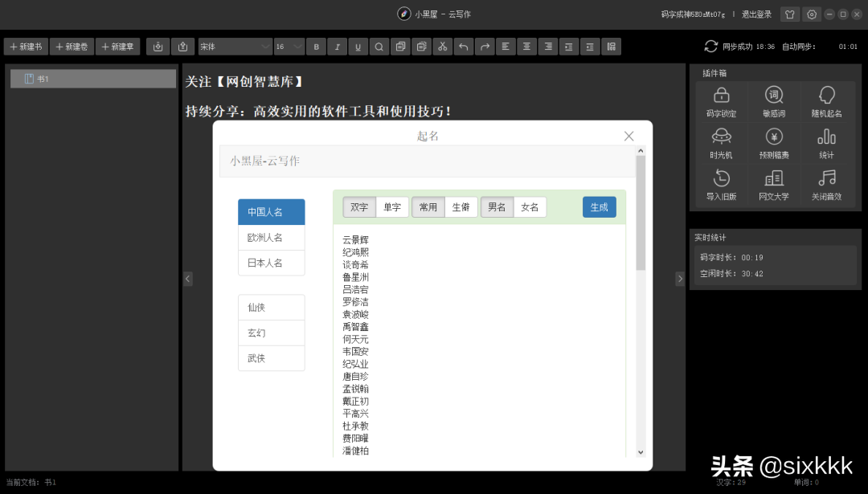Select the 中国人名 category
The width and height of the screenshot is (868, 494).
[272, 212]
